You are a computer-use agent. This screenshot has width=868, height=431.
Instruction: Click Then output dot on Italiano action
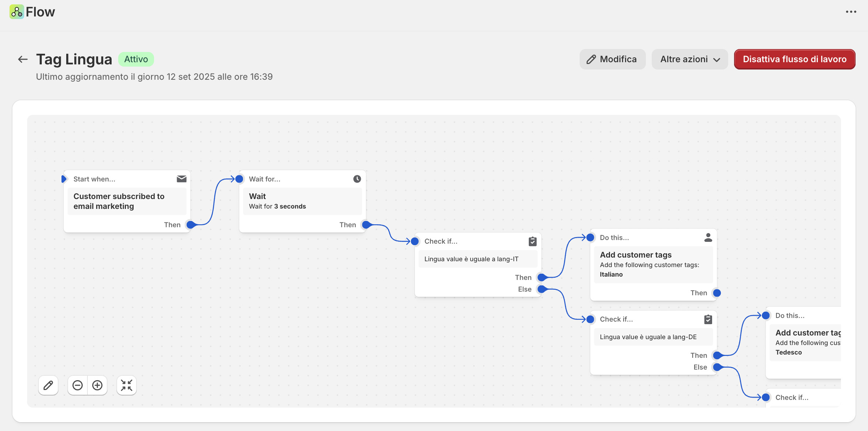(x=717, y=293)
